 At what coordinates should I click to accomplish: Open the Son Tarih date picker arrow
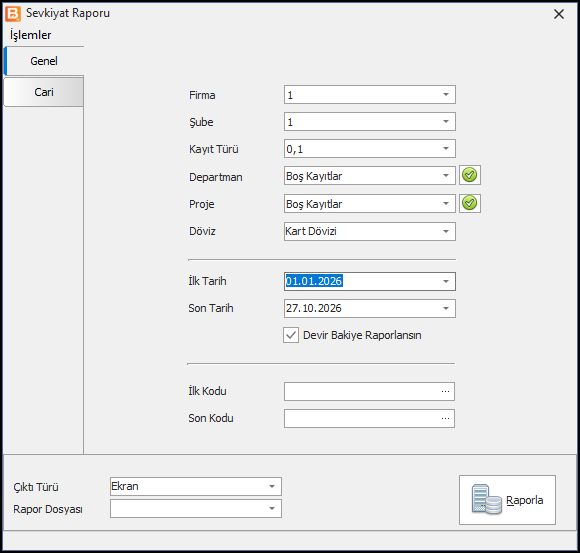pos(446,308)
